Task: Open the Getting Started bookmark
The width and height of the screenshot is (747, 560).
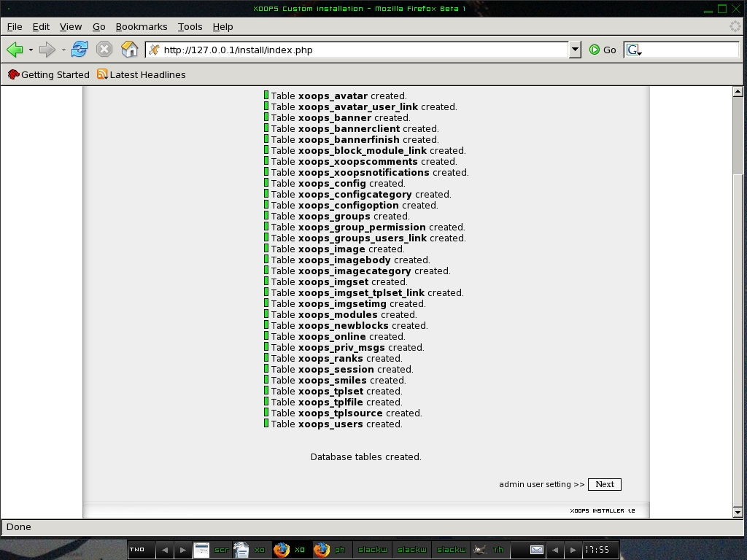Action: click(48, 74)
